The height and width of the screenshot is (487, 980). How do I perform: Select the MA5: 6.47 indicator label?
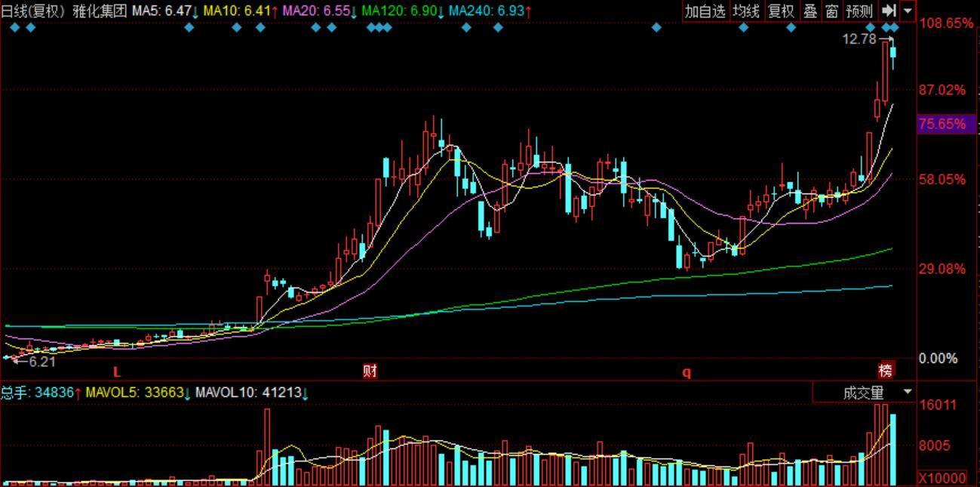click(x=165, y=11)
